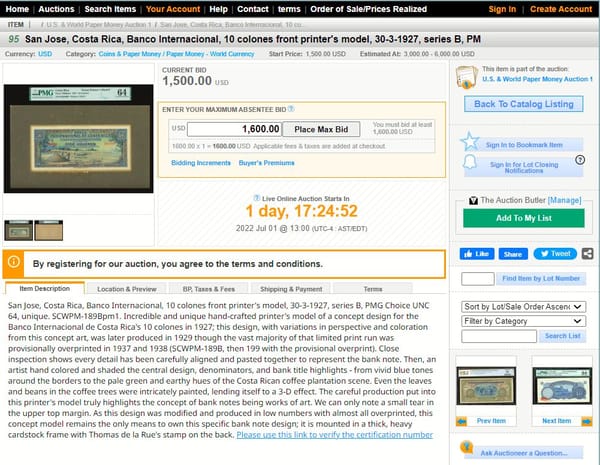Open the previous item banknote thumbnail

(x=486, y=385)
